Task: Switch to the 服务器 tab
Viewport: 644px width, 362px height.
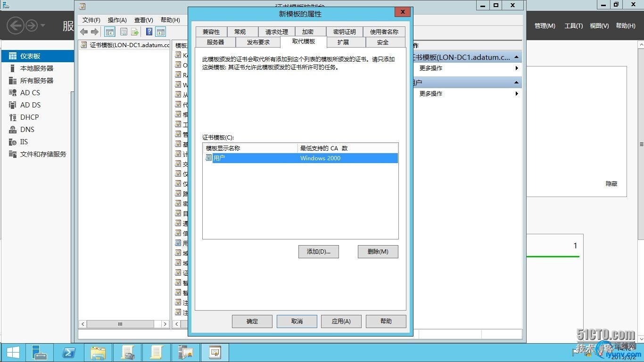Action: click(215, 42)
